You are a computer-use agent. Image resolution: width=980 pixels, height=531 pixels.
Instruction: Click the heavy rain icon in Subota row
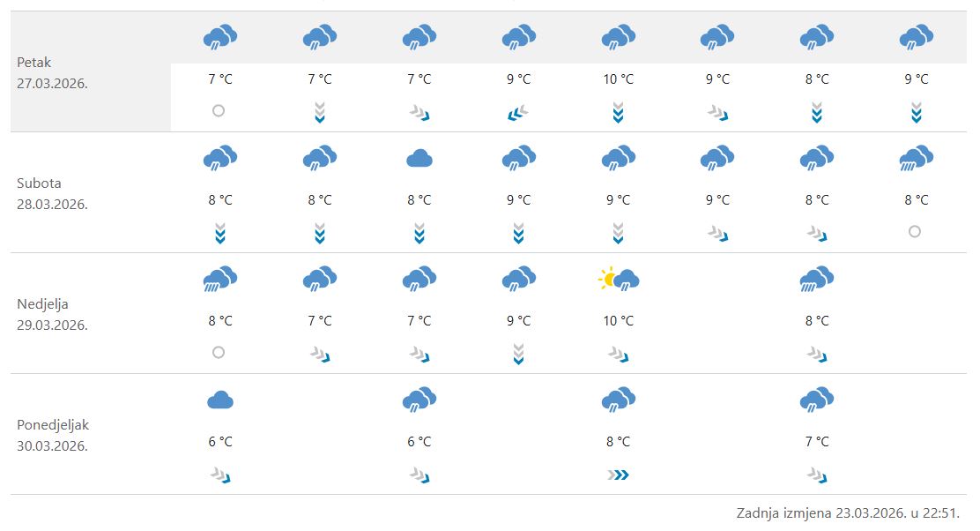tap(916, 159)
